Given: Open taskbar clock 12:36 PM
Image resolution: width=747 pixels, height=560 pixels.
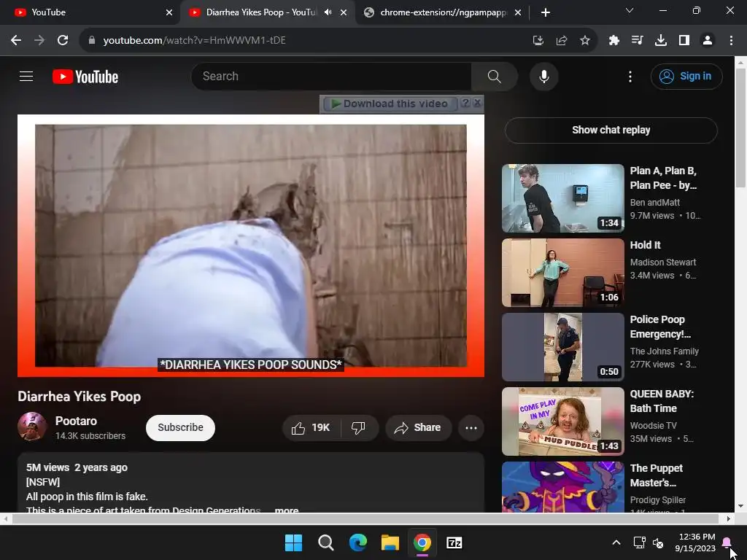Looking at the screenshot, I should pos(695,542).
